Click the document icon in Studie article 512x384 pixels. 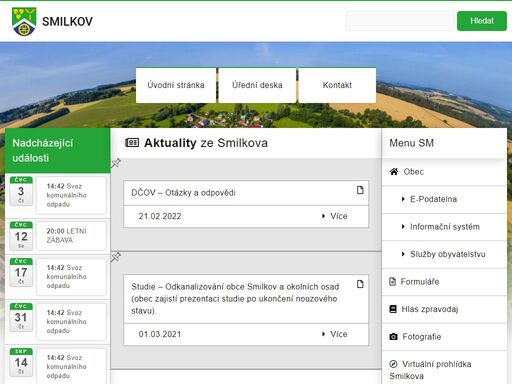(x=360, y=284)
